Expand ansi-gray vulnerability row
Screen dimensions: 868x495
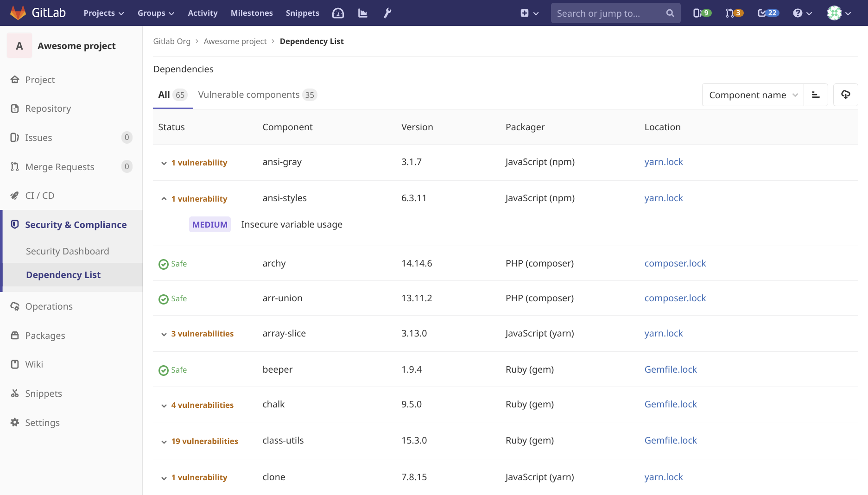point(164,163)
